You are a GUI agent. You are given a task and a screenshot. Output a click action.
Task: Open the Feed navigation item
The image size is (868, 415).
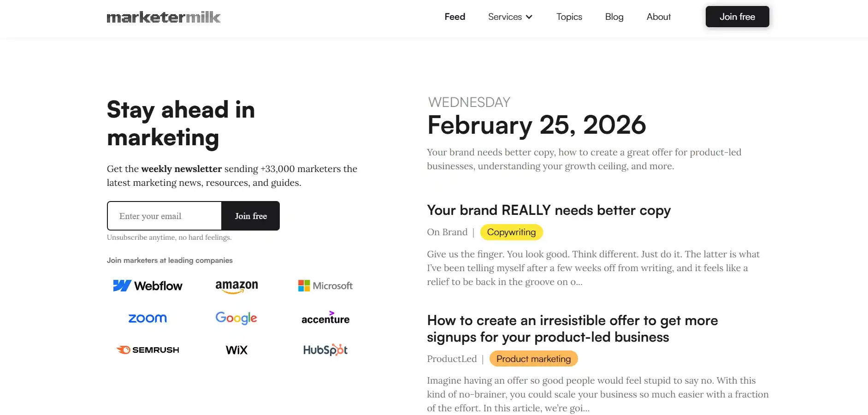click(455, 17)
